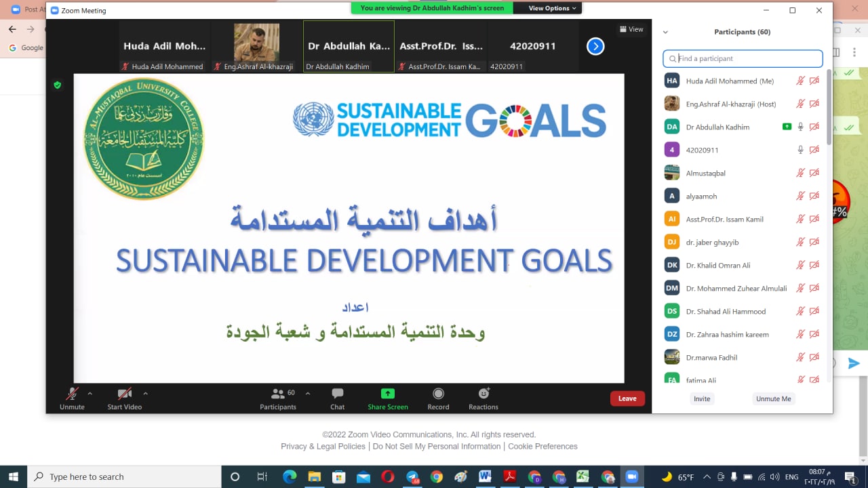Open File Explorer from the taskbar
Viewport: 868px width, 488px height.
[314, 476]
